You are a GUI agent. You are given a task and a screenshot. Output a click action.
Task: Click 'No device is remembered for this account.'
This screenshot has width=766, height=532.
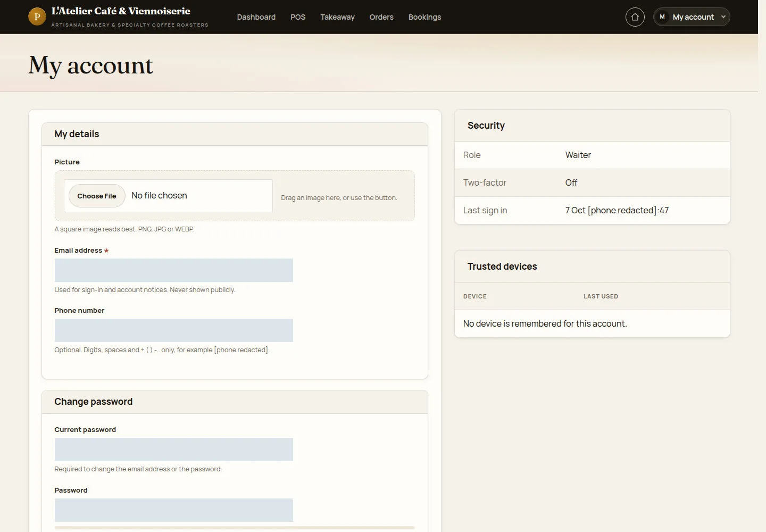[x=545, y=323]
